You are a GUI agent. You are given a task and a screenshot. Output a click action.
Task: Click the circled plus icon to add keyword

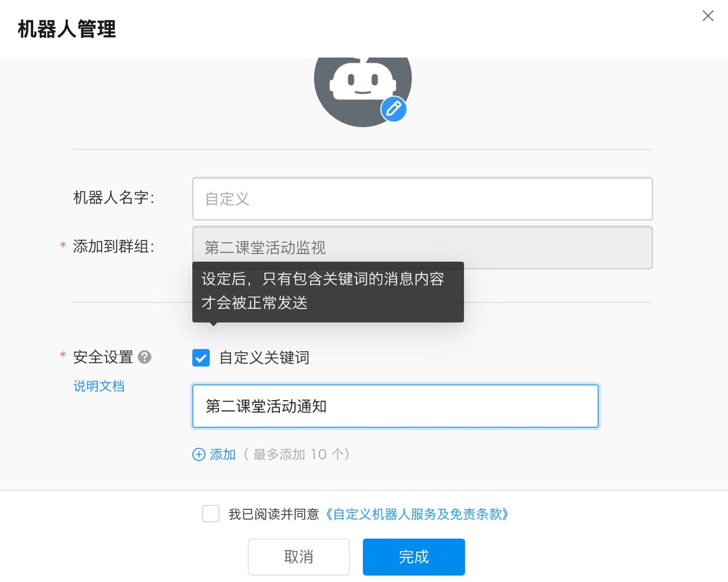coord(198,454)
